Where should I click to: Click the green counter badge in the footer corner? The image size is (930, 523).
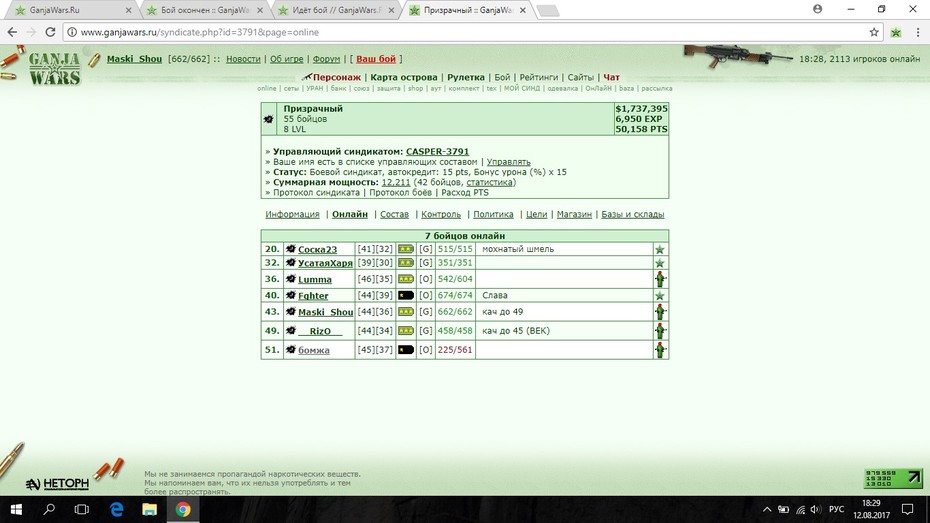pos(893,478)
